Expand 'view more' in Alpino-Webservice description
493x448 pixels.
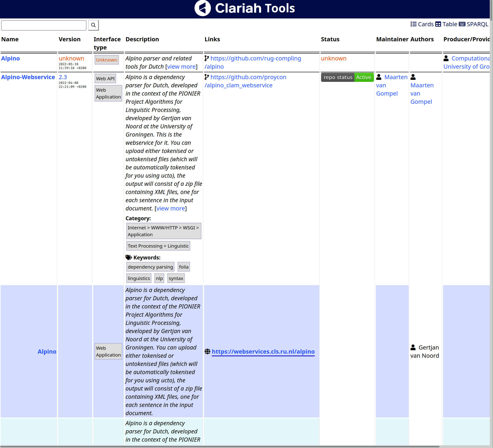[170, 208]
